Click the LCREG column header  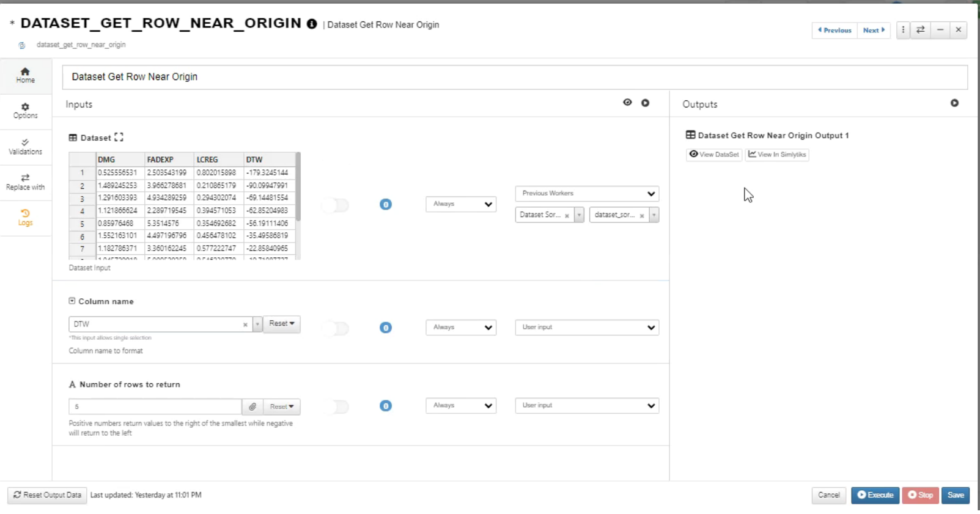[x=219, y=160]
